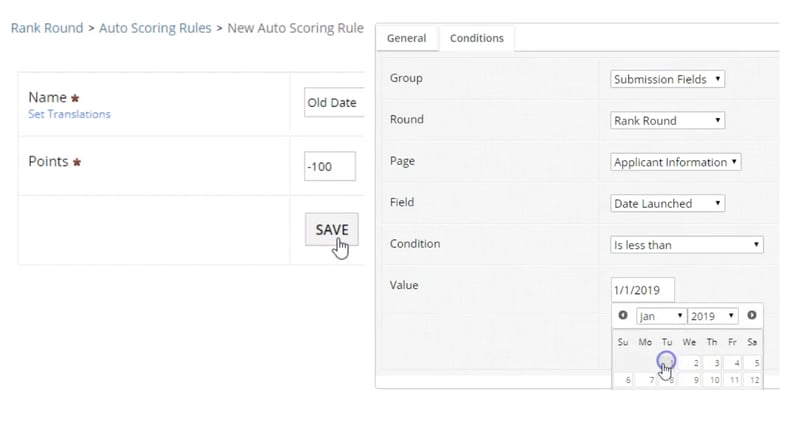Click the Value date field showing 1/1/2019
Screen dimensions: 796x437
click(x=642, y=289)
